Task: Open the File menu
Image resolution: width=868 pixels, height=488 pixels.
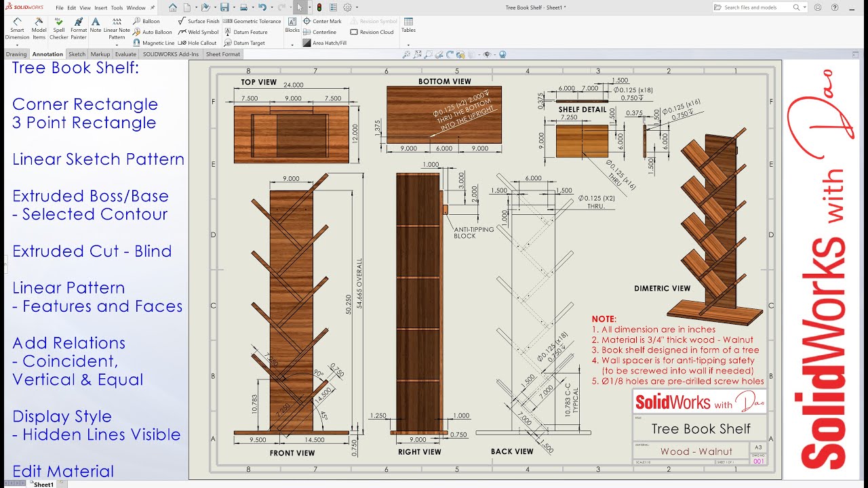Action: click(60, 7)
